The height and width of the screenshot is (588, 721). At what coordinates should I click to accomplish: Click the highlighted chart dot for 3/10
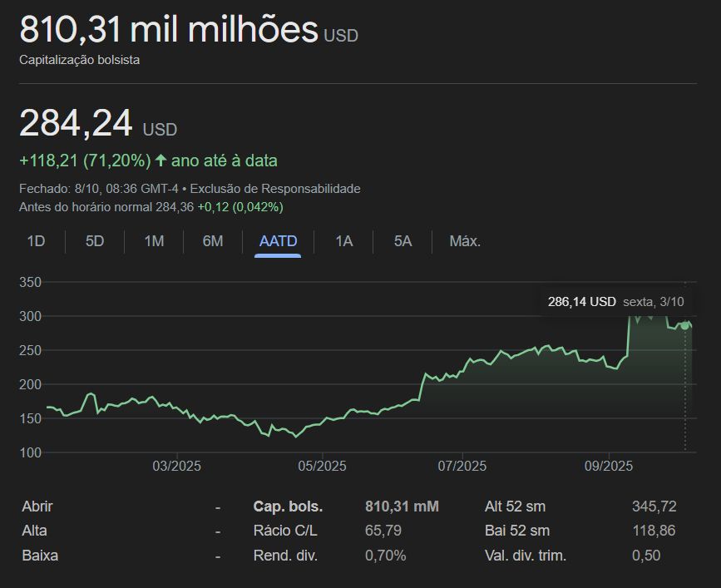pos(684,325)
